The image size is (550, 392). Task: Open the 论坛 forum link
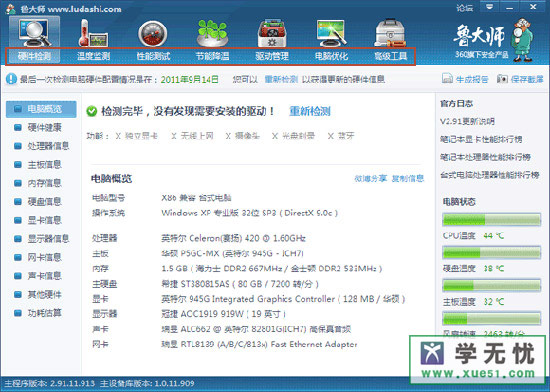coord(465,7)
